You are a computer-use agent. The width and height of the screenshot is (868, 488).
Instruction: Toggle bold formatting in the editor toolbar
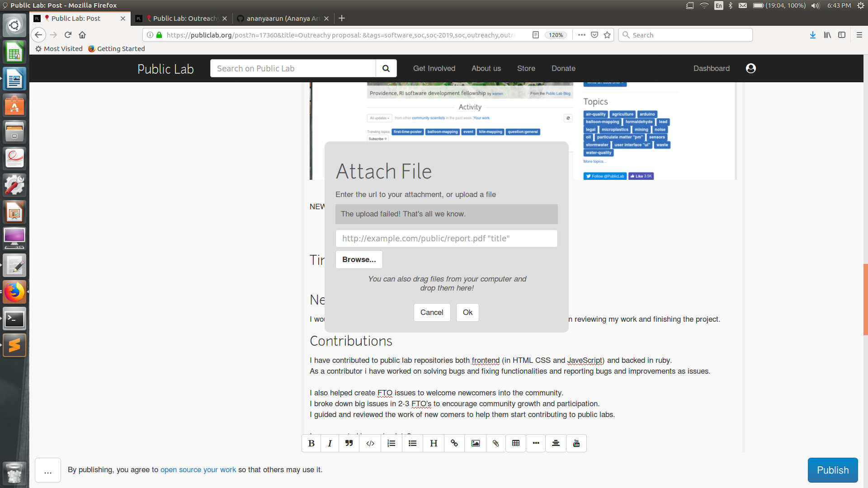tap(311, 443)
